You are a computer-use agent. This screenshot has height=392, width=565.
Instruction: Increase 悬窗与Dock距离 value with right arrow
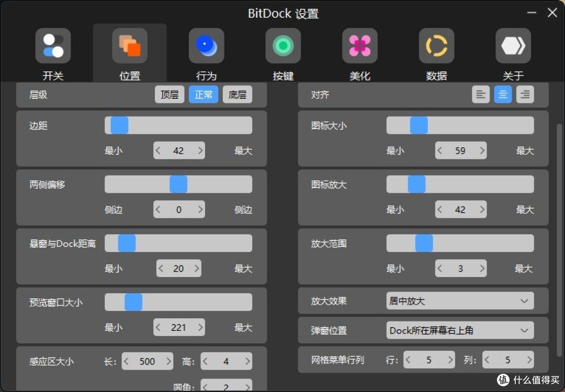(x=197, y=269)
